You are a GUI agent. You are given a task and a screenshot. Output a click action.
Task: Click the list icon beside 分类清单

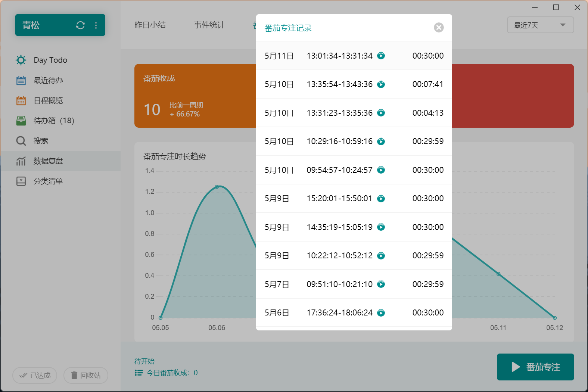tap(21, 181)
